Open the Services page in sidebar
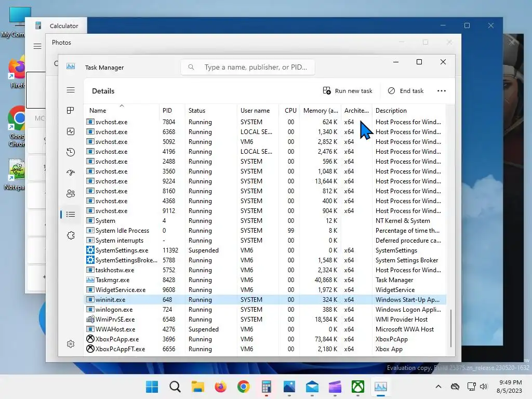Screen dimensions: 532x399 [71, 235]
